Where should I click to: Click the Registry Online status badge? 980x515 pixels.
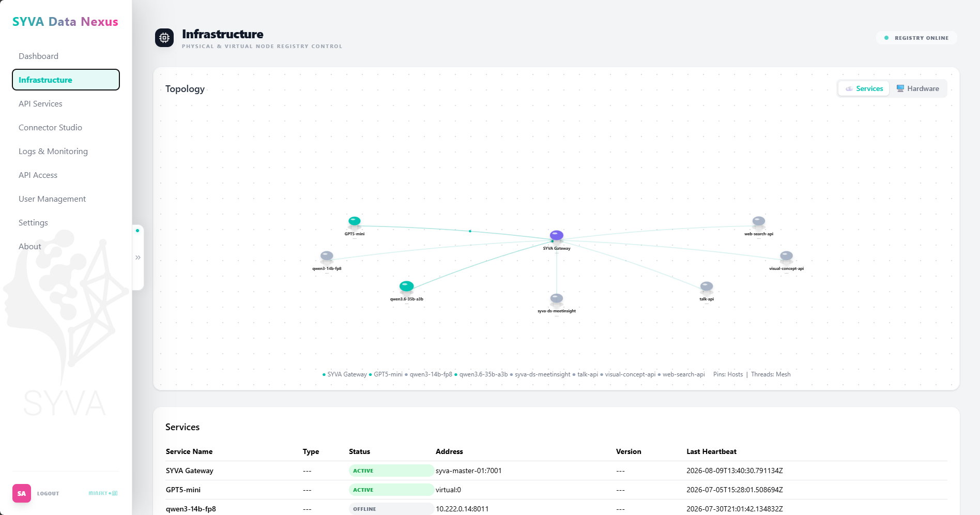click(x=916, y=38)
